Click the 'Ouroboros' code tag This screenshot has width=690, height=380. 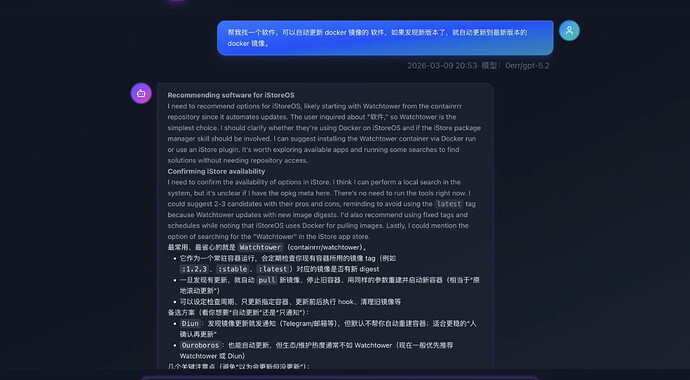tap(200, 345)
